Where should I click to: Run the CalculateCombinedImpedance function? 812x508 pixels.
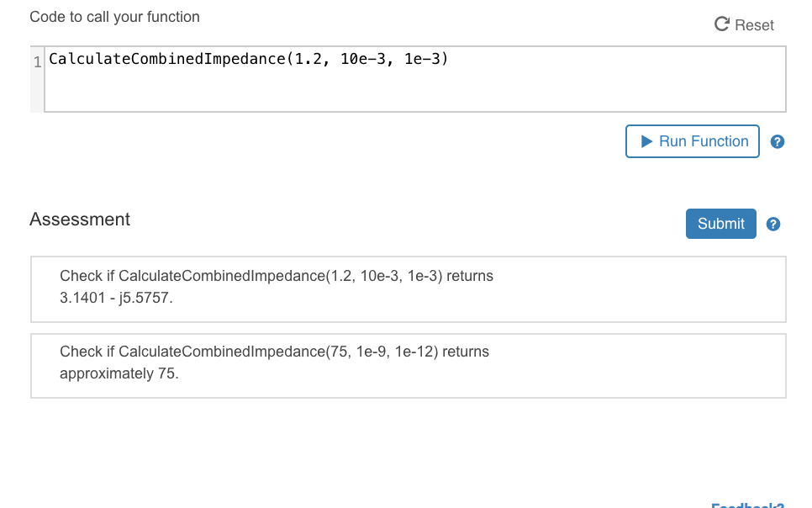[x=693, y=141]
